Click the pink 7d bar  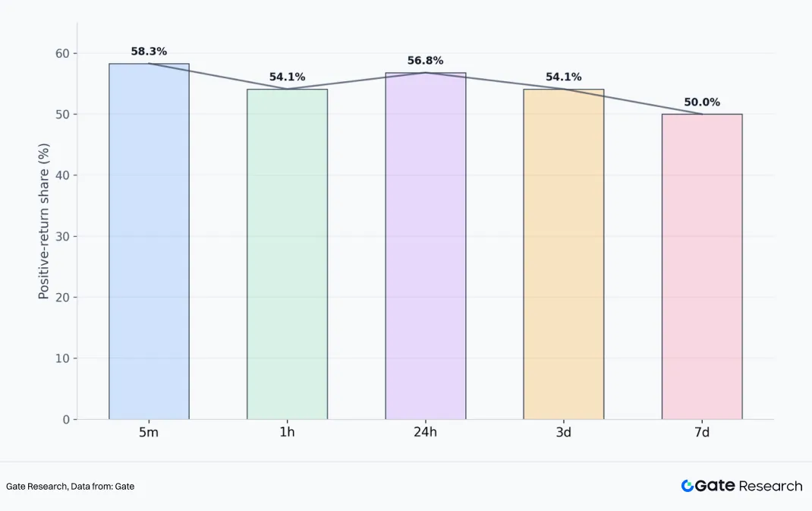coord(702,267)
